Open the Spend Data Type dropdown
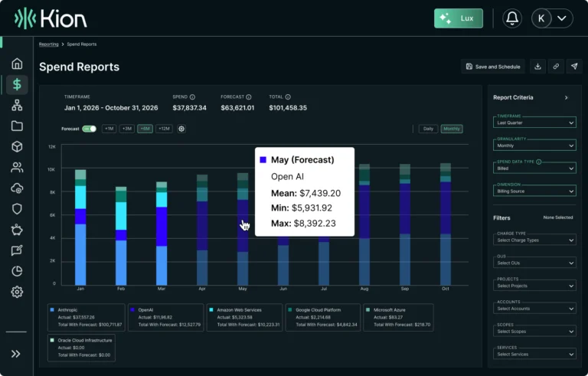This screenshot has width=588, height=376. pos(534,168)
